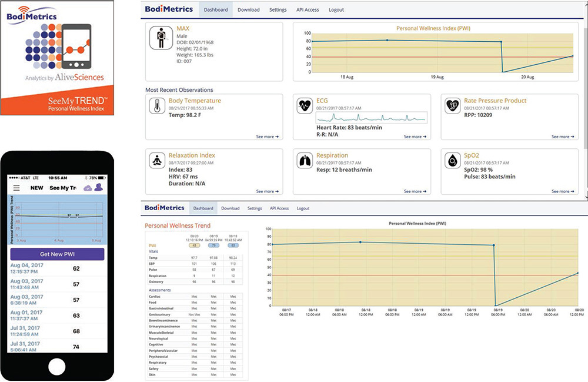The image size is (588, 382).
Task: Open the Download tab in the top navbar
Action: click(248, 10)
